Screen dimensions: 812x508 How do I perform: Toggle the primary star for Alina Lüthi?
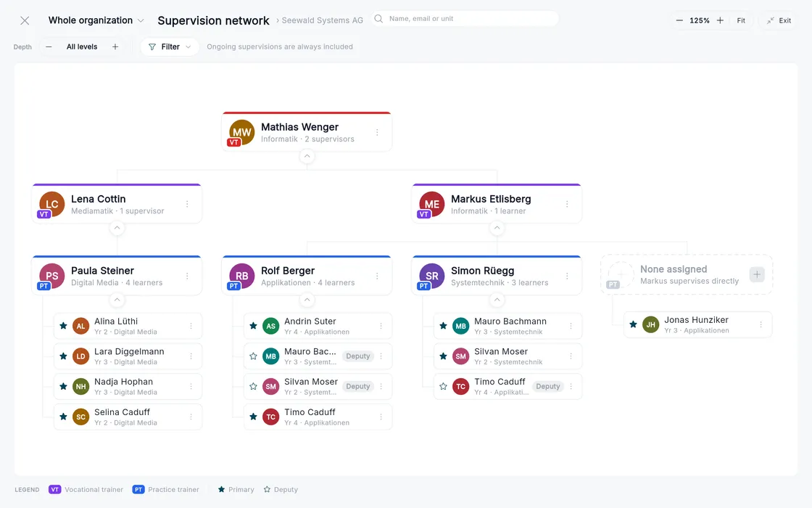coord(63,326)
